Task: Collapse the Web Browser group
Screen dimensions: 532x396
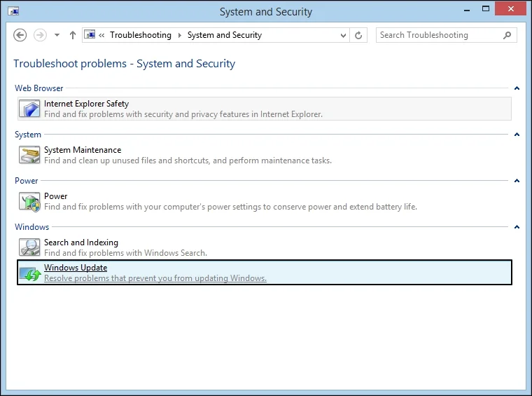Action: [517, 88]
